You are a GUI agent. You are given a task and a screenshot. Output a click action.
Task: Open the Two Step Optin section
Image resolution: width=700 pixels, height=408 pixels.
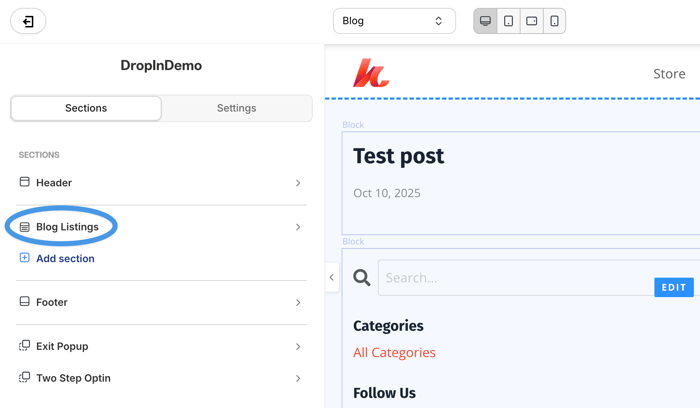point(161,378)
